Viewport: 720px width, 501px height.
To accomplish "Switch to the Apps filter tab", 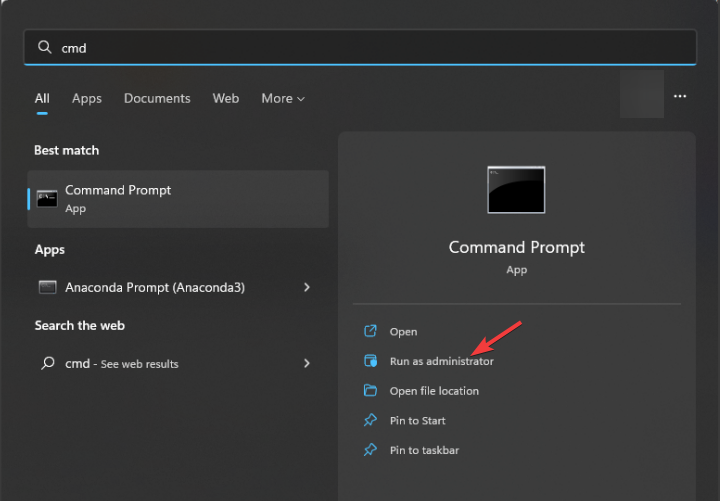I will 87,98.
